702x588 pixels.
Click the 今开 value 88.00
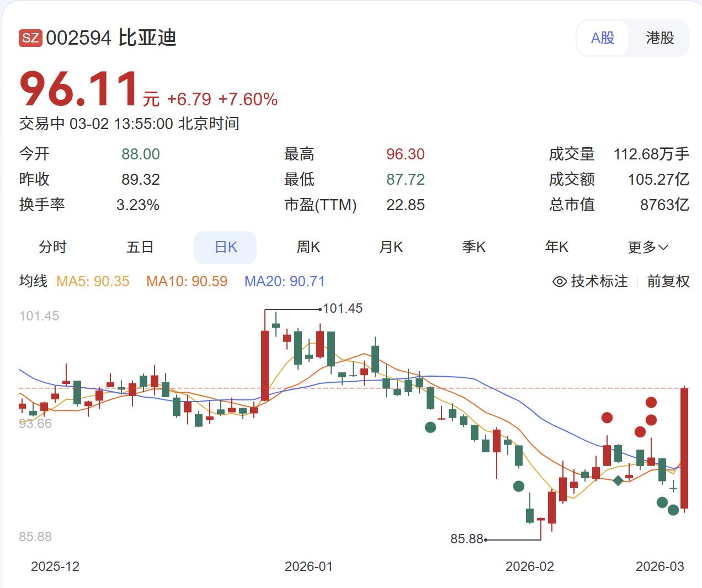(141, 154)
